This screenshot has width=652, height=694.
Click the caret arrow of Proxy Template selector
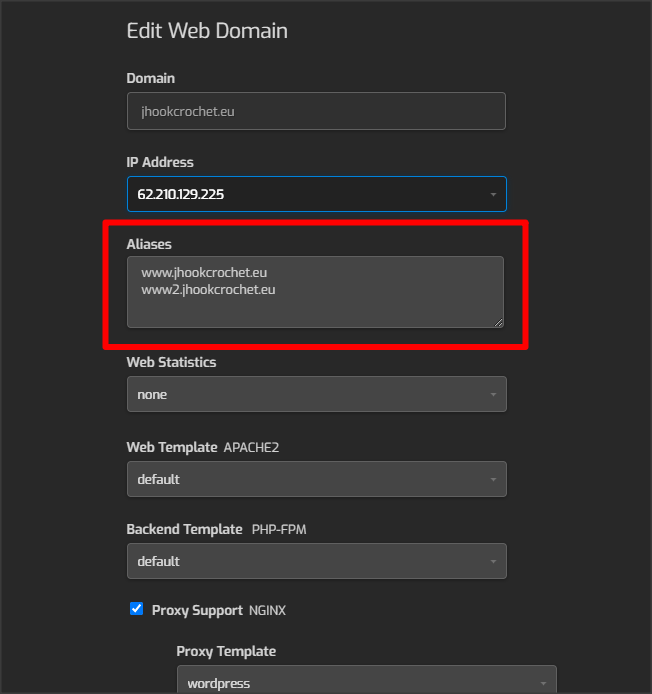point(543,683)
